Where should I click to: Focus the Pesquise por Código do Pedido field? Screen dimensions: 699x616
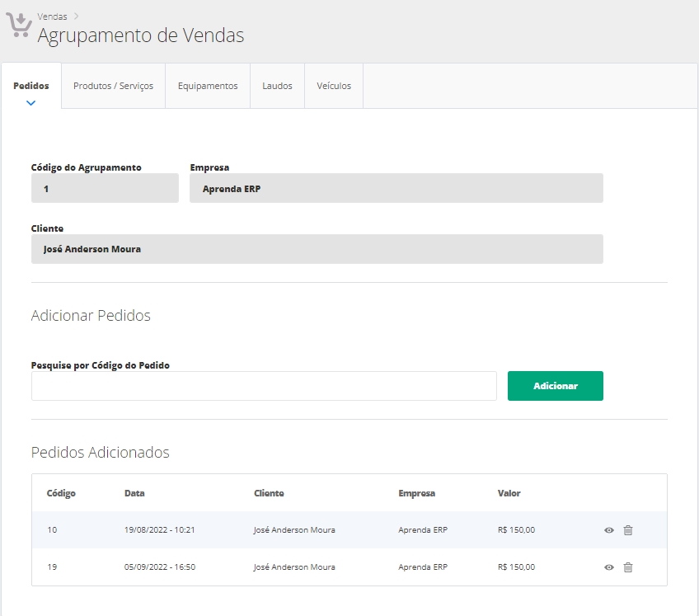(x=264, y=386)
